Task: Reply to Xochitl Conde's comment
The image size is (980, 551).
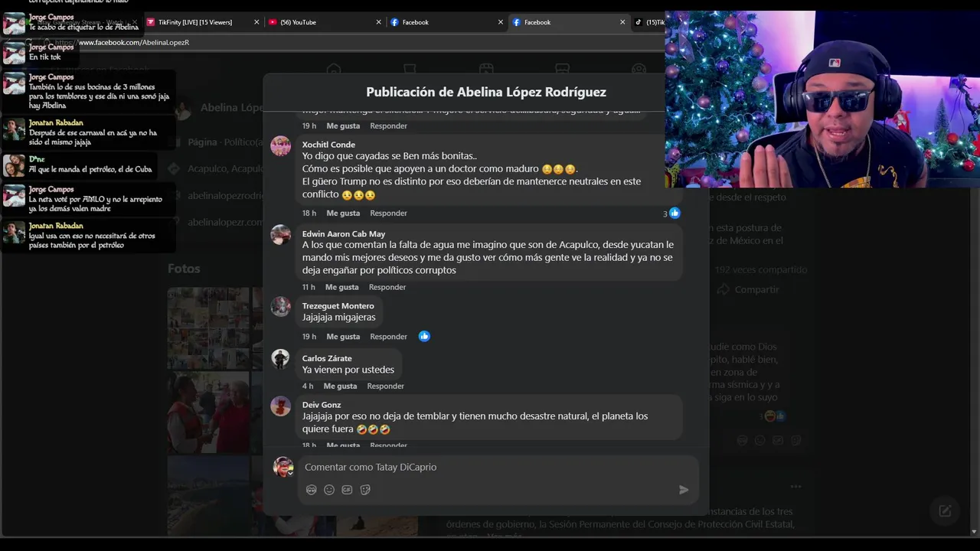Action: (x=388, y=214)
